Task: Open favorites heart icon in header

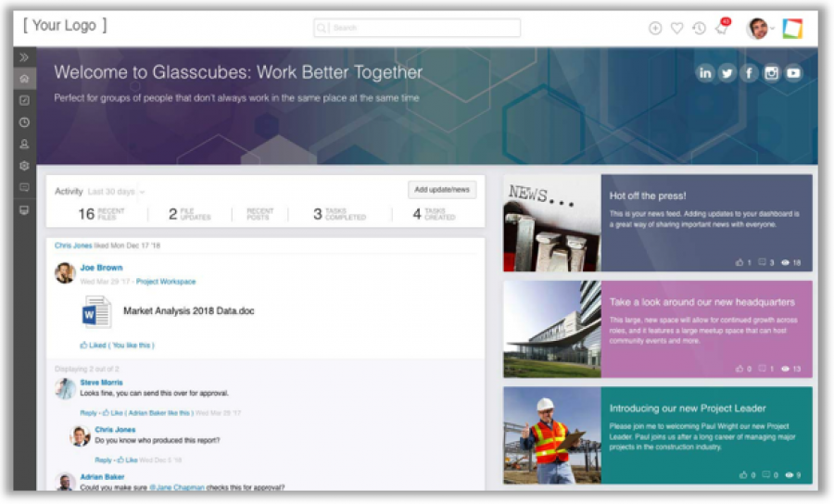Action: click(677, 28)
